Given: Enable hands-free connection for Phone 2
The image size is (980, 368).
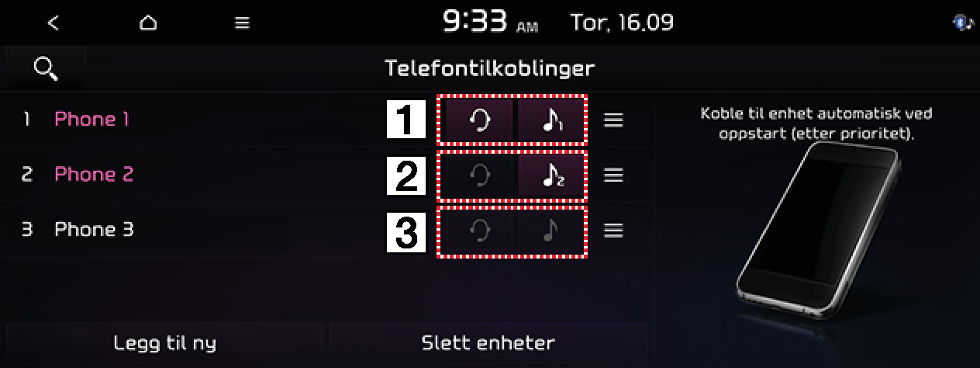Looking at the screenshot, I should click(479, 175).
